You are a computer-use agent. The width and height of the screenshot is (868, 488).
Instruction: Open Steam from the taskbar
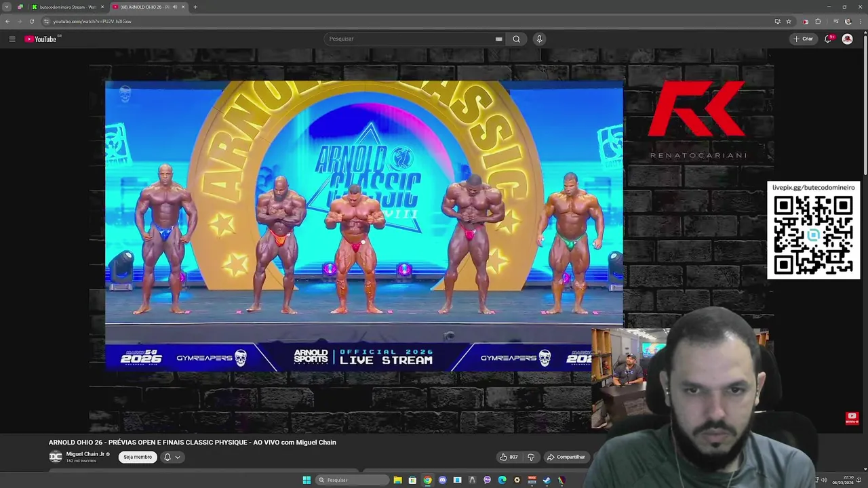click(547, 480)
